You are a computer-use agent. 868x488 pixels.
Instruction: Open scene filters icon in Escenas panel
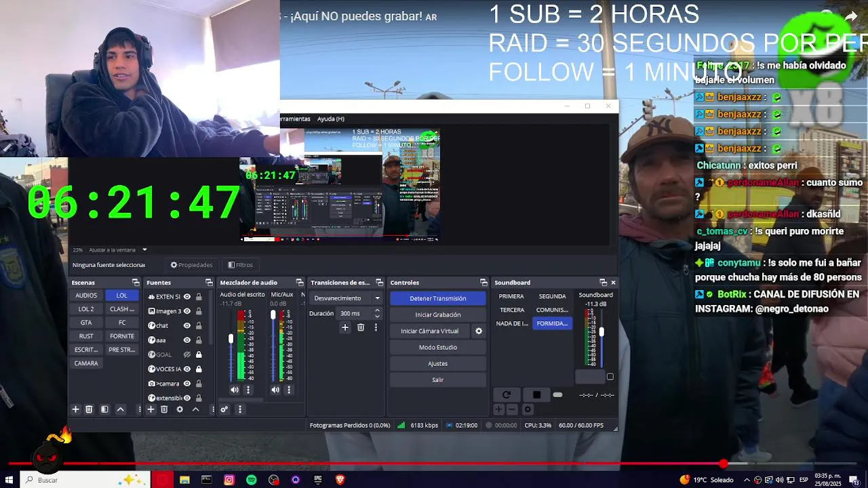104,409
